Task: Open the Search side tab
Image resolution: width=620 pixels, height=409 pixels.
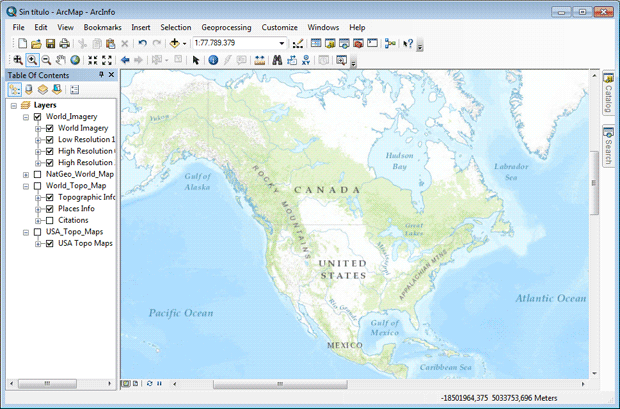Action: 608,146
